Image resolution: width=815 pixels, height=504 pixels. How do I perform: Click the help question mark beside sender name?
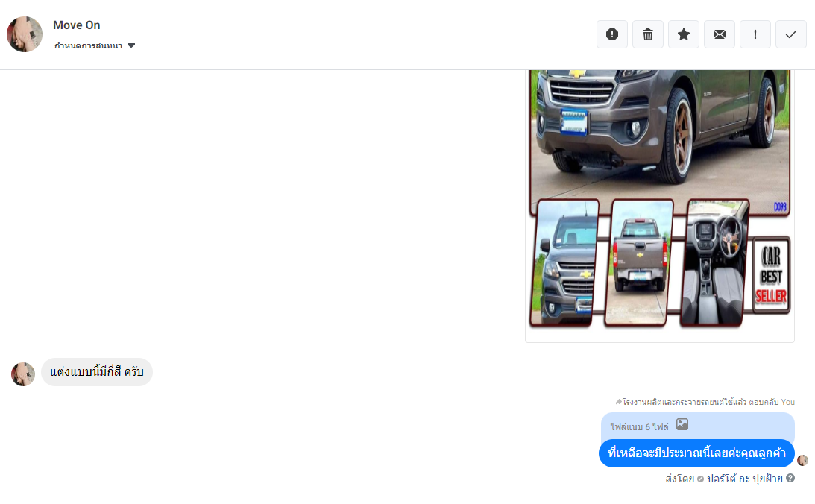(790, 478)
